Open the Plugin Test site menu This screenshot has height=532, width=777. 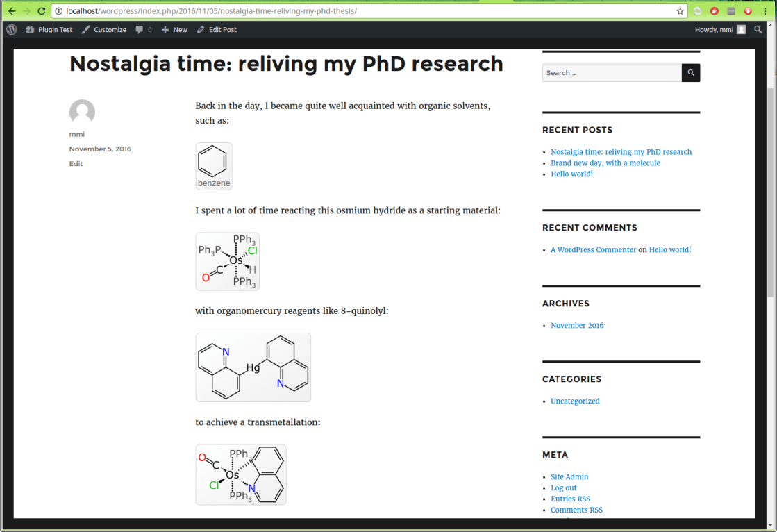click(x=49, y=30)
